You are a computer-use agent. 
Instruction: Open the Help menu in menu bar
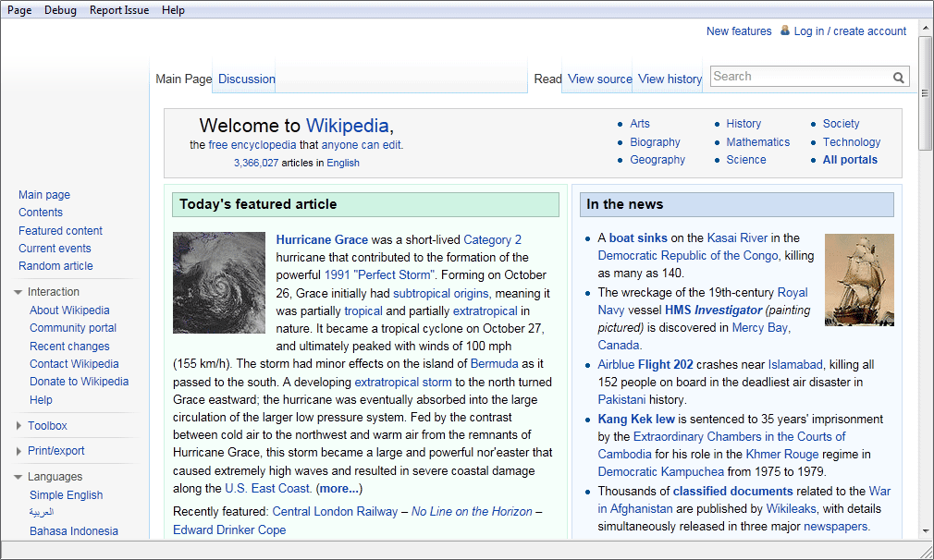(x=173, y=10)
